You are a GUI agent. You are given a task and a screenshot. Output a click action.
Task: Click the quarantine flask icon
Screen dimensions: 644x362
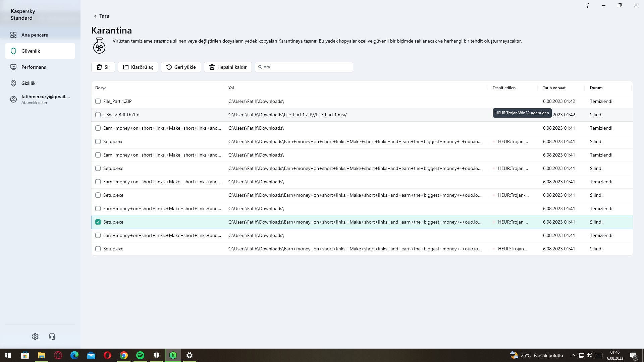coord(99,46)
